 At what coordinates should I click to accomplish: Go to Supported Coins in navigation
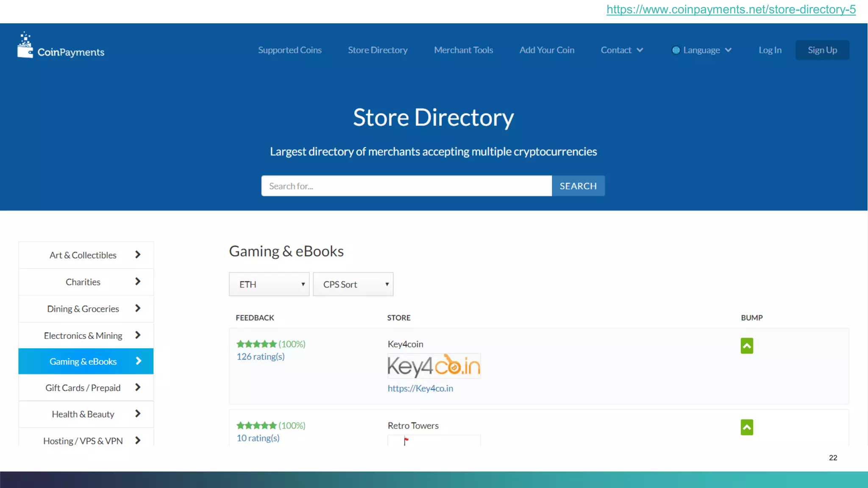[290, 50]
